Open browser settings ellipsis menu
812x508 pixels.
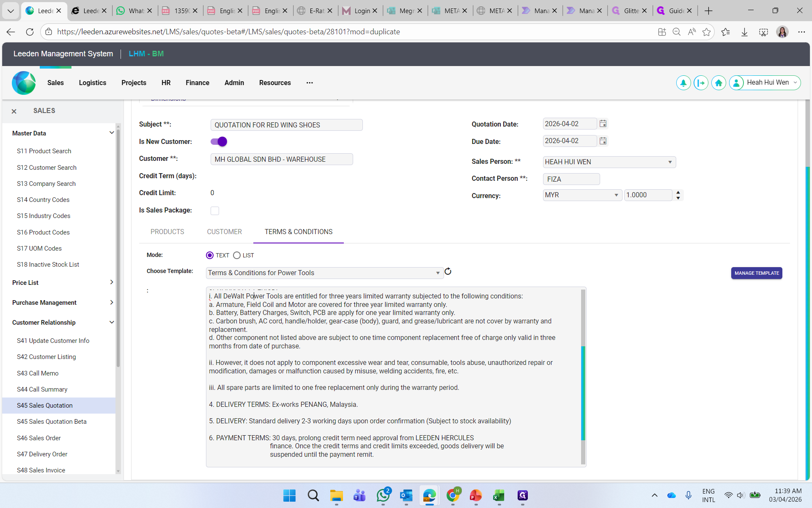[x=801, y=32]
